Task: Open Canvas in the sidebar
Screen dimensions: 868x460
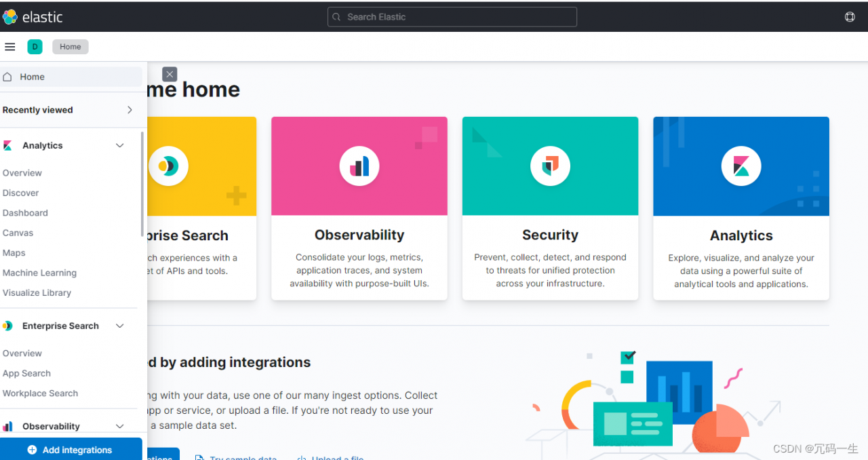Action: click(x=18, y=233)
